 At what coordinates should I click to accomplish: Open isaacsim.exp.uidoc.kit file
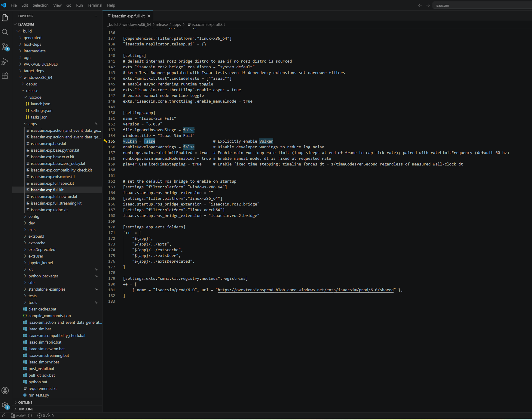pyautogui.click(x=49, y=210)
